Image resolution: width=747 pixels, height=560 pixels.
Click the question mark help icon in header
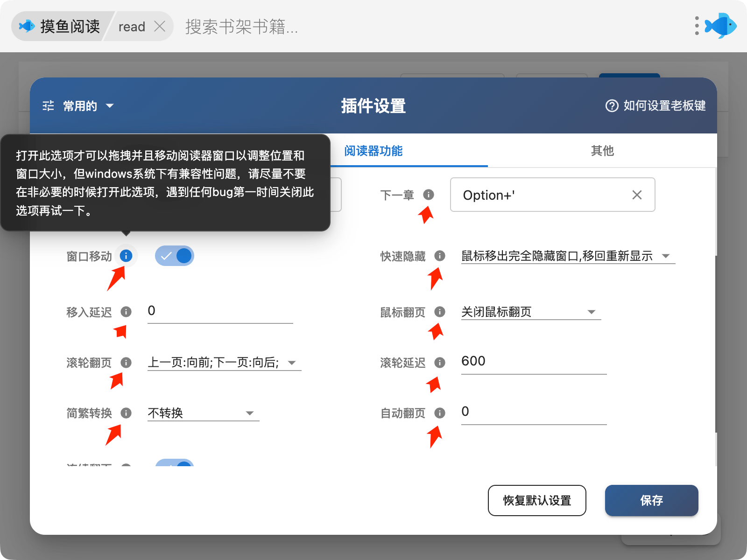[612, 106]
